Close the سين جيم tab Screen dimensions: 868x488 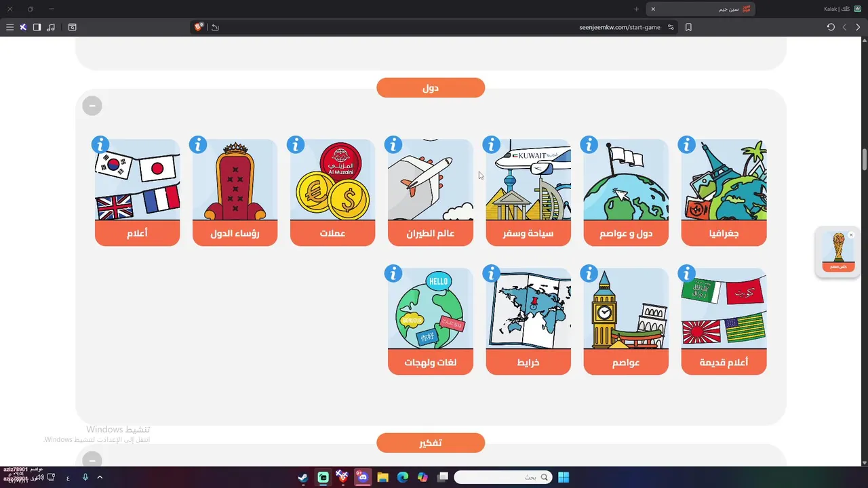pos(653,9)
